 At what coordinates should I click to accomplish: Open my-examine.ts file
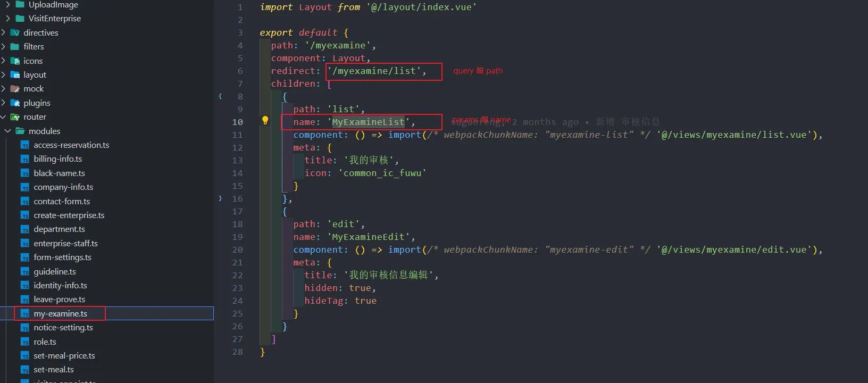point(60,314)
